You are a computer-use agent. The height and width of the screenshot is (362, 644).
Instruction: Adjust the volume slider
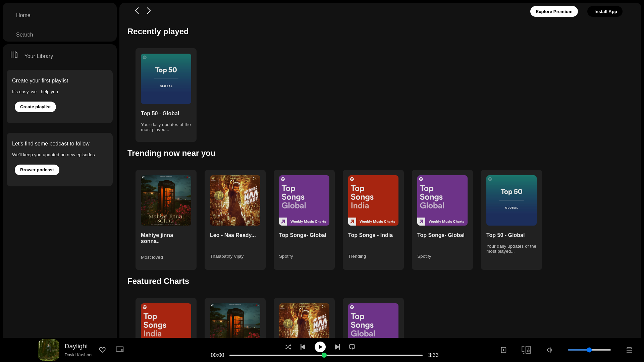coord(589,350)
